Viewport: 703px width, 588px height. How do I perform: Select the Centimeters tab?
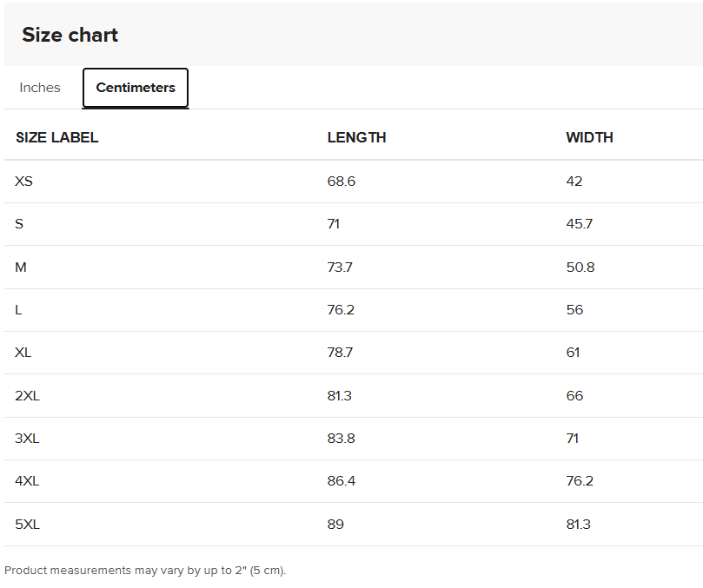[x=136, y=88]
